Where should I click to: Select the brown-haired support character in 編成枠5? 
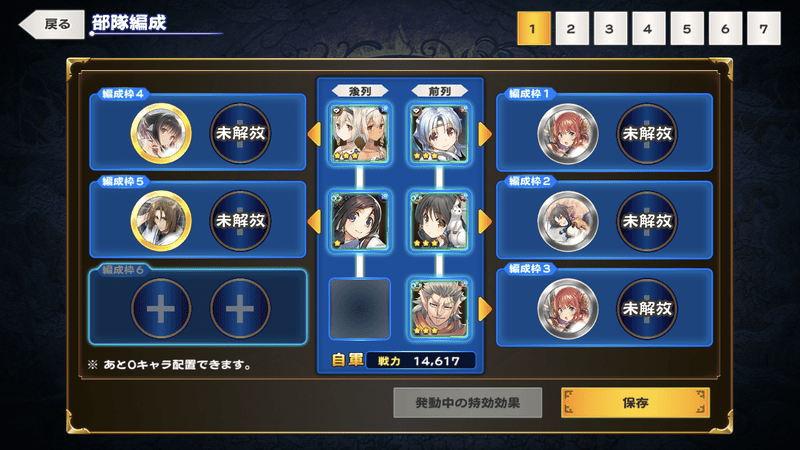161,221
